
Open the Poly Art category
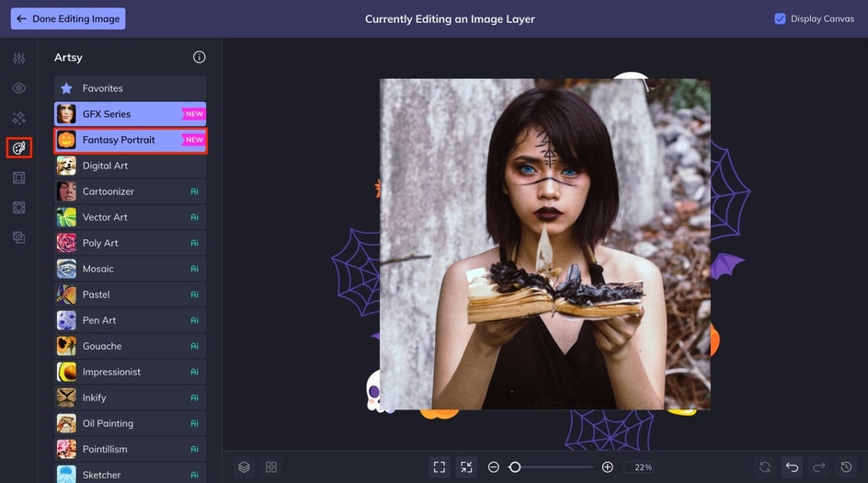click(x=130, y=243)
